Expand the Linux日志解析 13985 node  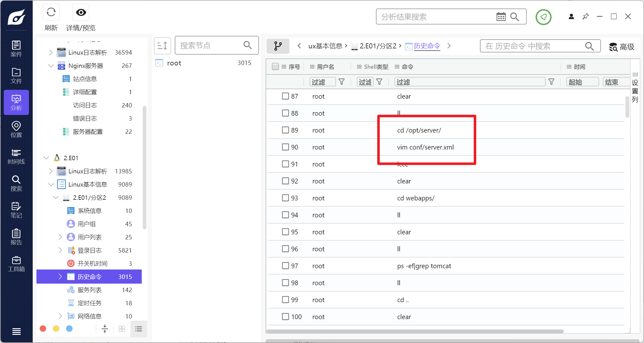point(51,171)
